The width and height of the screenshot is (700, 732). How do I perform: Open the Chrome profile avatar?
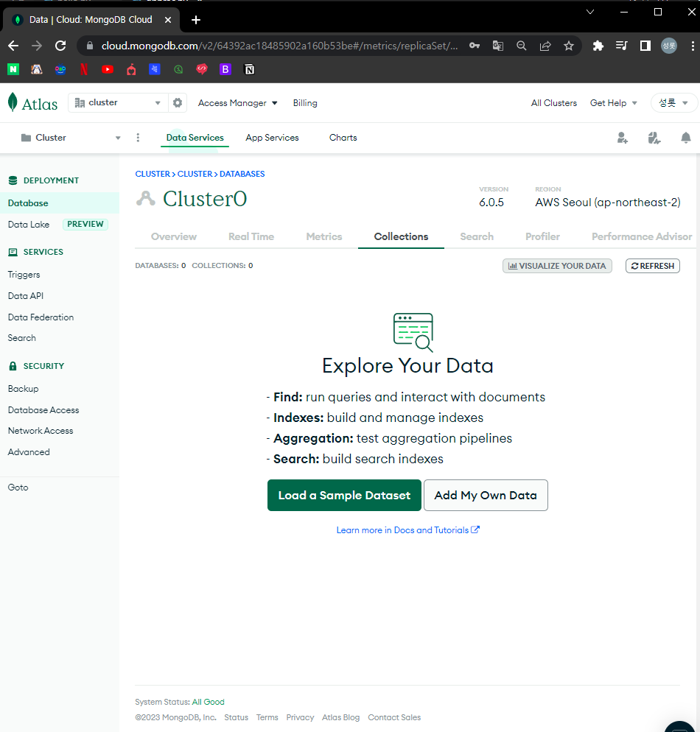669,46
